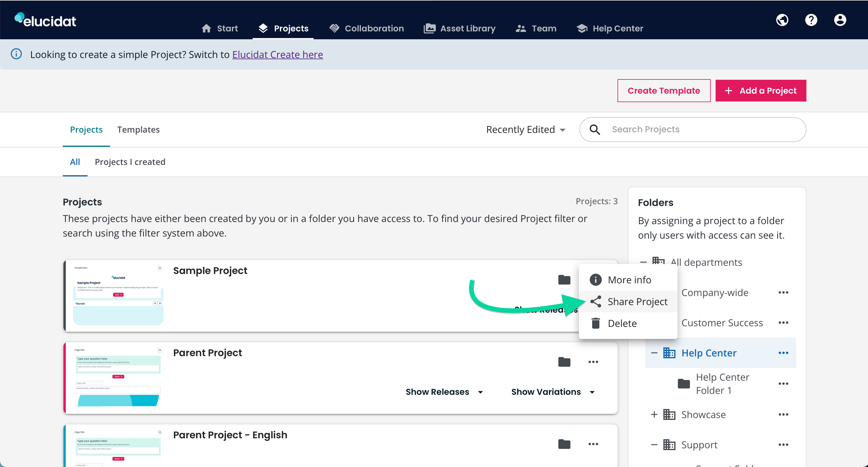Expand the Showcase folder node

pos(654,414)
